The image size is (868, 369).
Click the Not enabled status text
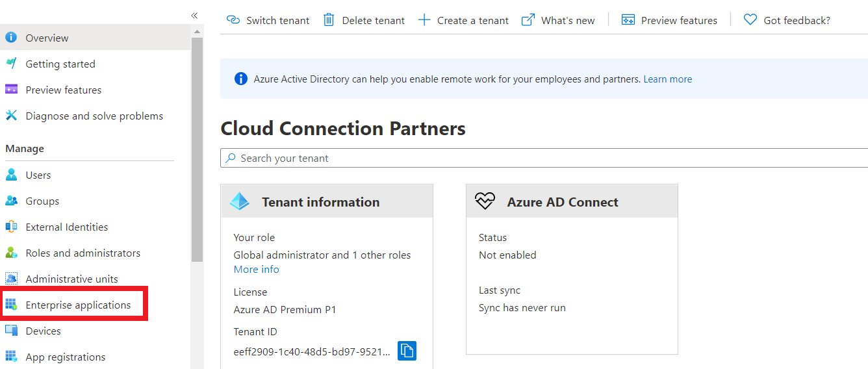(x=507, y=255)
